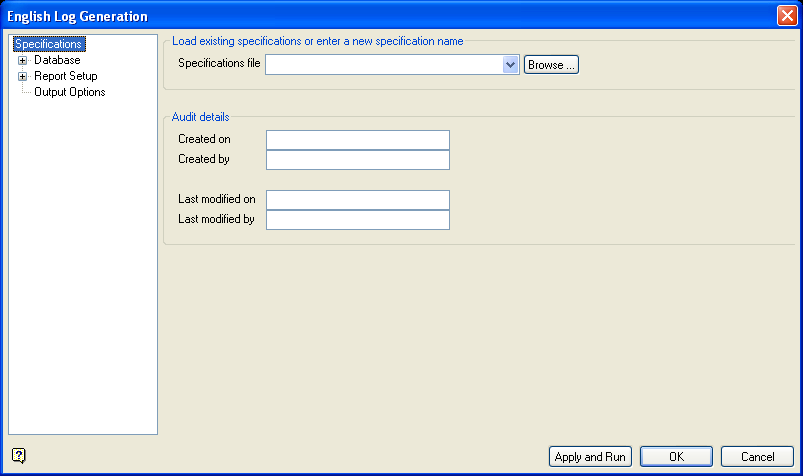Open the Specifications file dropdown
Image resolution: width=803 pixels, height=476 pixels.
[510, 65]
